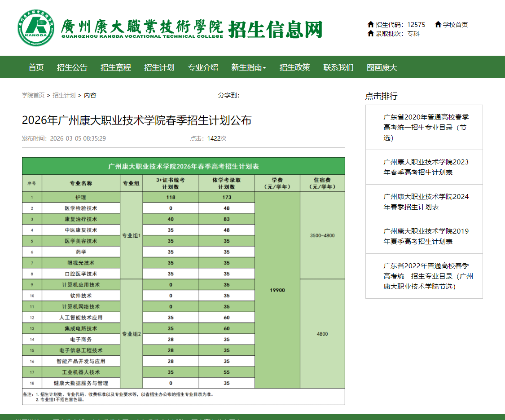Select 首页 in the navigation bar
This screenshot has height=420, width=505.
(37, 67)
